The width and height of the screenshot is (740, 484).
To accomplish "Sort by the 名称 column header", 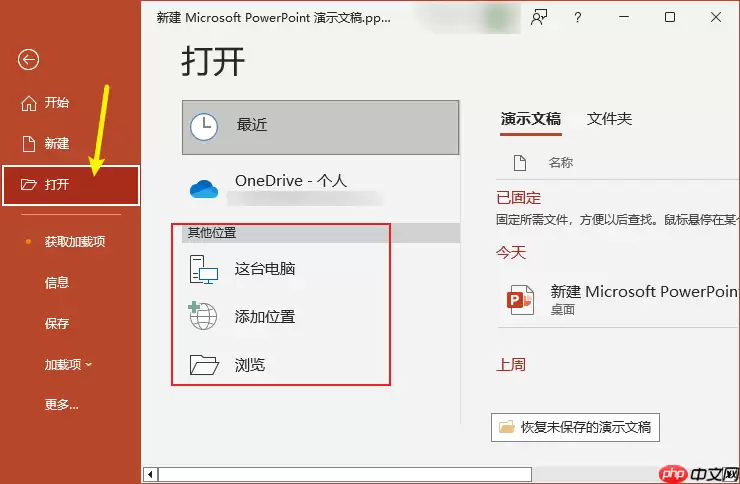I will pyautogui.click(x=561, y=163).
